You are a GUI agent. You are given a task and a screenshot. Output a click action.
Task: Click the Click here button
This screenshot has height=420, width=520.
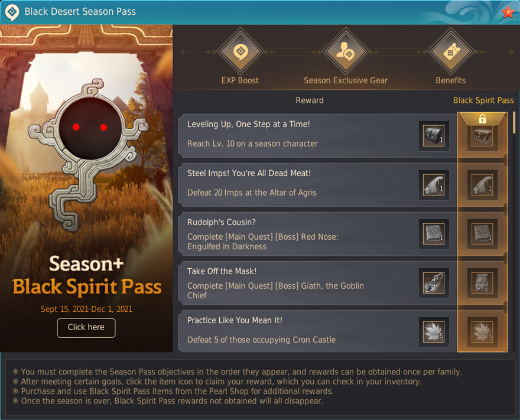(x=86, y=327)
